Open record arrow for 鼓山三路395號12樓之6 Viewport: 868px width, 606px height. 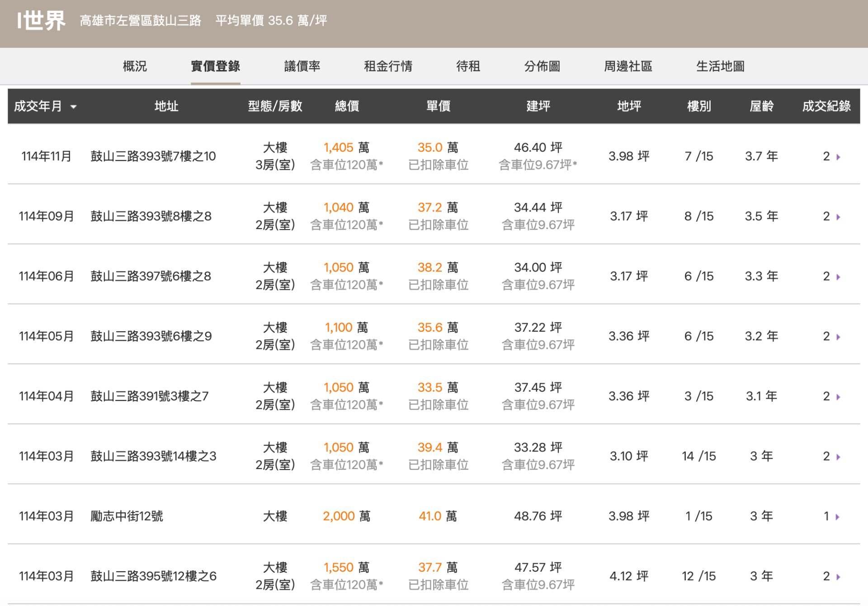click(x=838, y=577)
